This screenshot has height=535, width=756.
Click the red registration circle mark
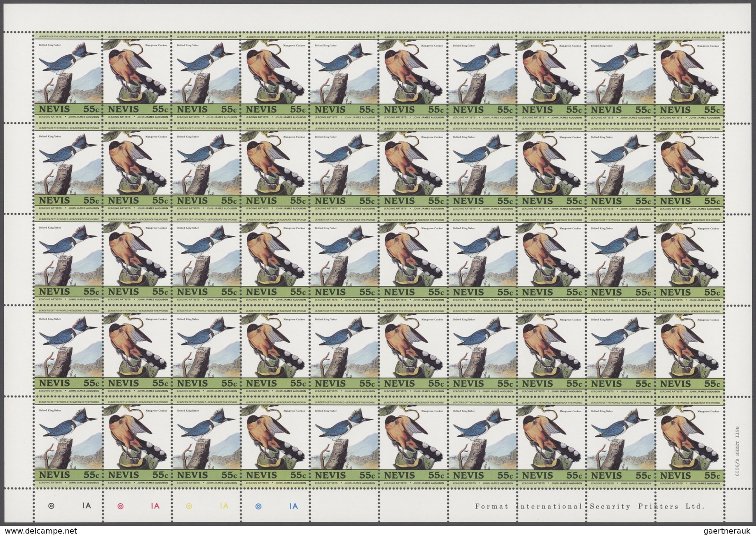click(x=120, y=506)
